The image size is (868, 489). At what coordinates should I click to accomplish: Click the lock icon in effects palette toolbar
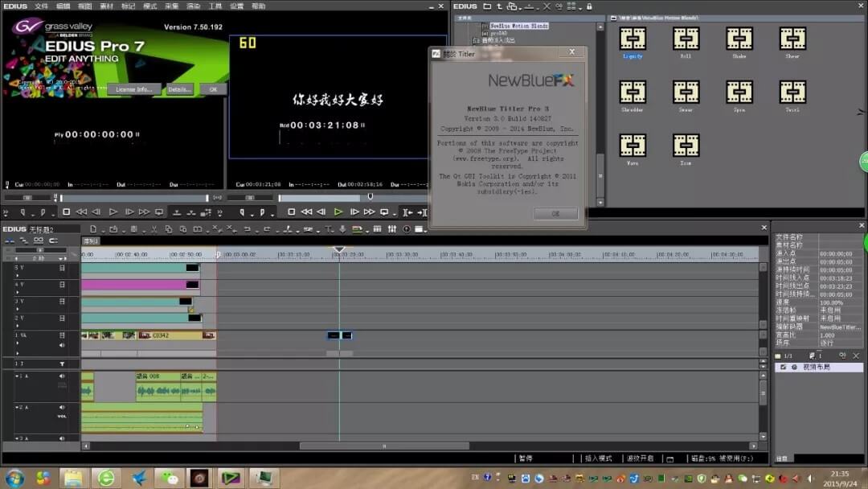pyautogui.click(x=590, y=6)
